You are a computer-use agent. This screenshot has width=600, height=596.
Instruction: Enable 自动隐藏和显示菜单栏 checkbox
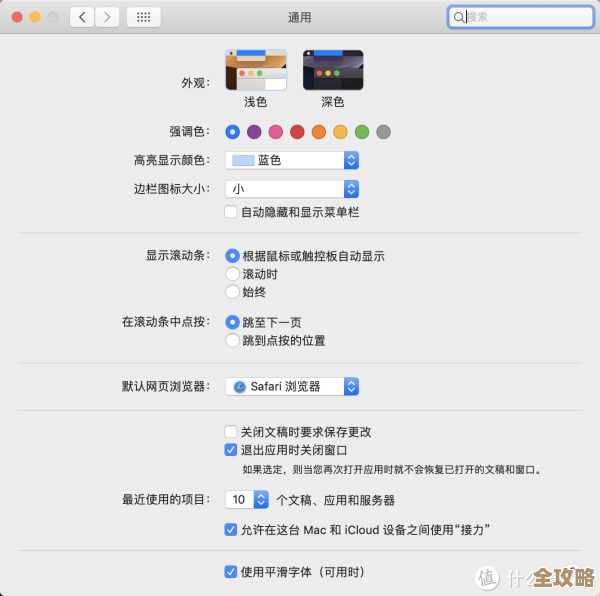pyautogui.click(x=230, y=212)
